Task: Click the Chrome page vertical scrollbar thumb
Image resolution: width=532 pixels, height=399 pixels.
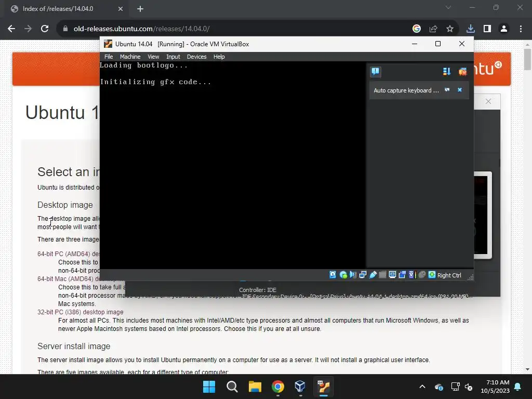Action: coord(527,59)
